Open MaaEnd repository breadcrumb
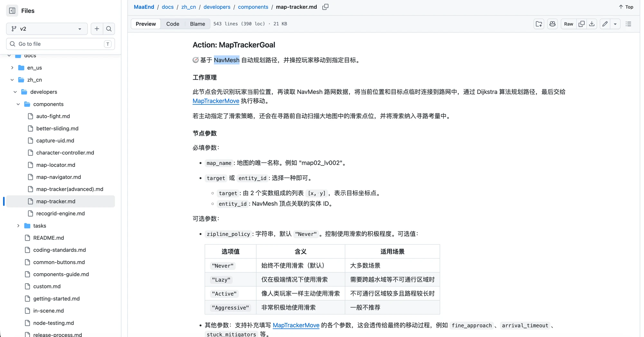Viewport: 644px width, 337px height. point(144,7)
